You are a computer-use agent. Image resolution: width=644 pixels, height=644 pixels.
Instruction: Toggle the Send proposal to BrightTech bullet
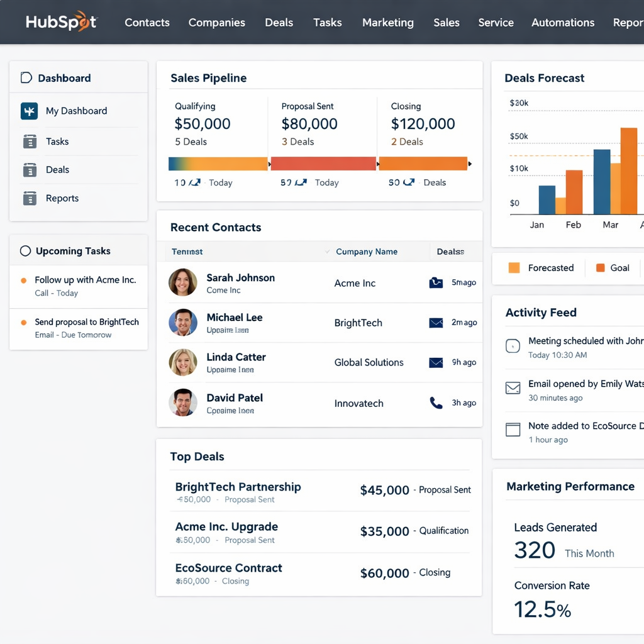tap(24, 322)
